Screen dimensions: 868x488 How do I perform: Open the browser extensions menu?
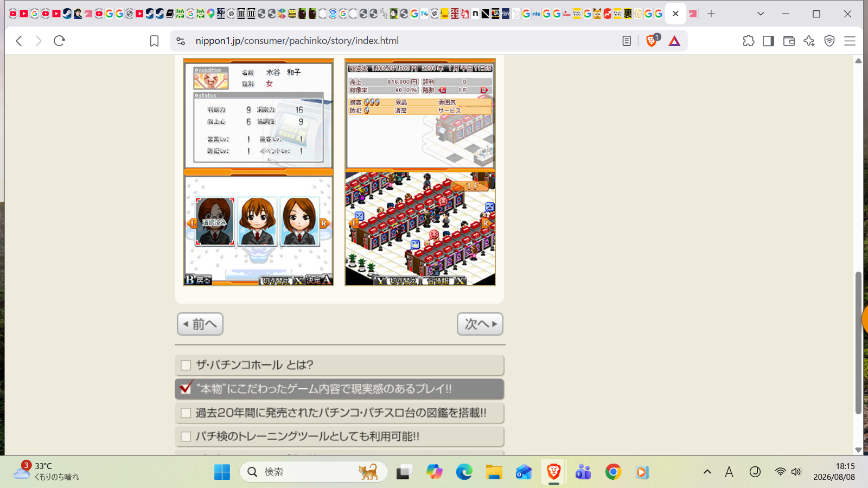pos(749,41)
